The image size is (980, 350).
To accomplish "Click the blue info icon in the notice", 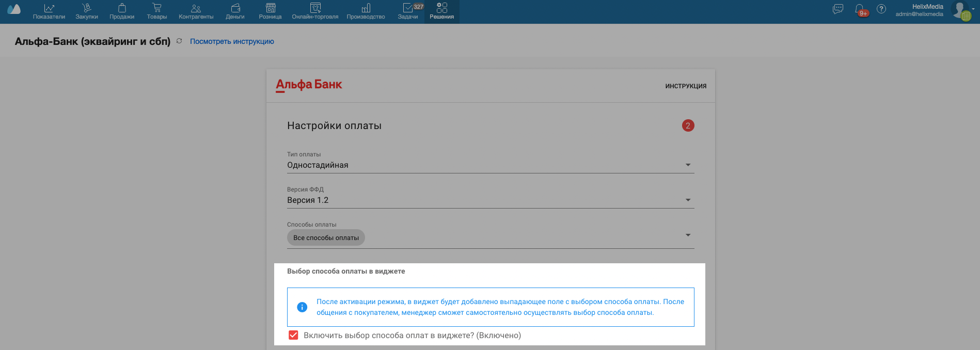I will 302,307.
